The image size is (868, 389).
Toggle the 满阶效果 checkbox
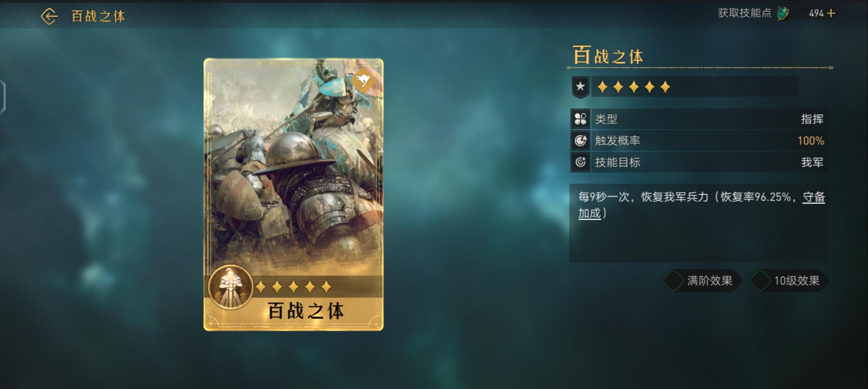673,281
